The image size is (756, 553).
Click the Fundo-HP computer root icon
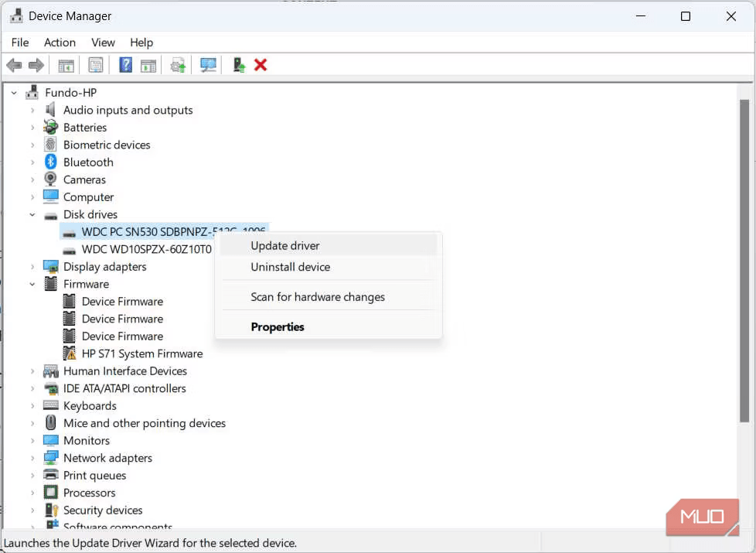[x=32, y=92]
